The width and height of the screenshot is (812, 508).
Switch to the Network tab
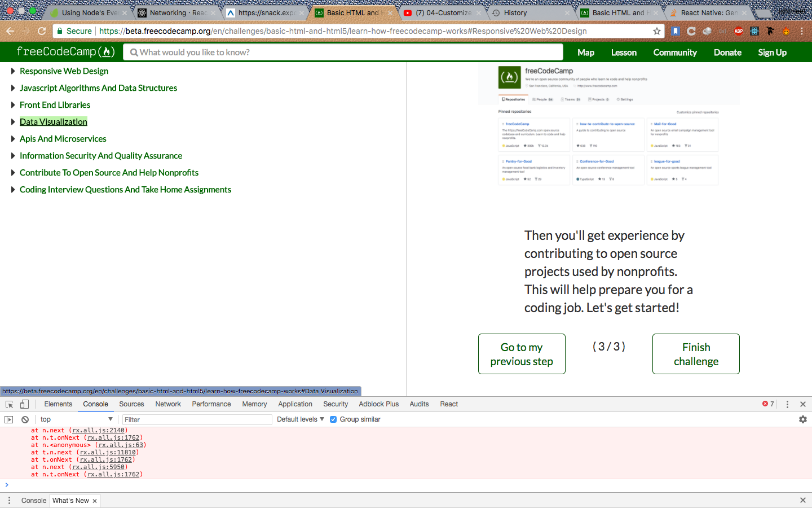tap(168, 404)
